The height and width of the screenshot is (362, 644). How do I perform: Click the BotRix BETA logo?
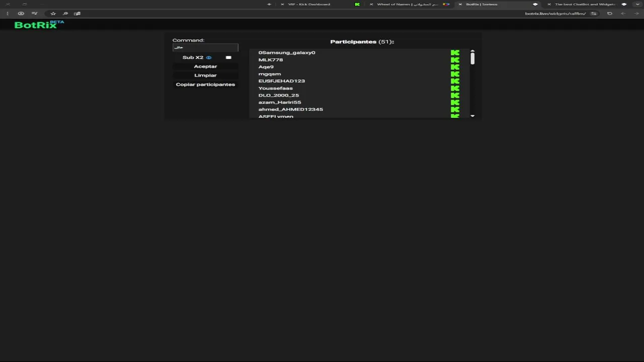[39, 25]
